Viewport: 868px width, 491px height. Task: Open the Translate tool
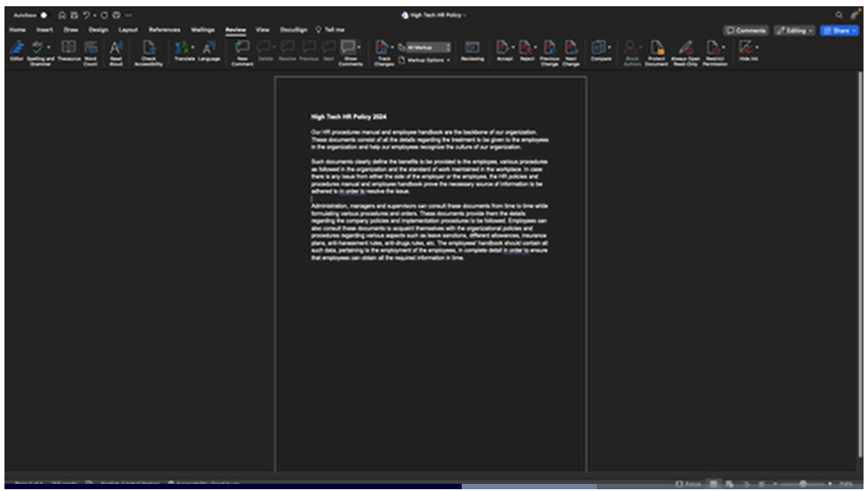[x=183, y=52]
